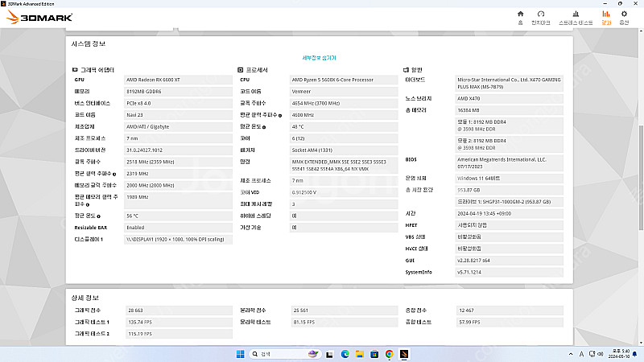The height and width of the screenshot is (362, 644).
Task: Click the package value Socket AM4 (1331)
Action: (x=344, y=150)
